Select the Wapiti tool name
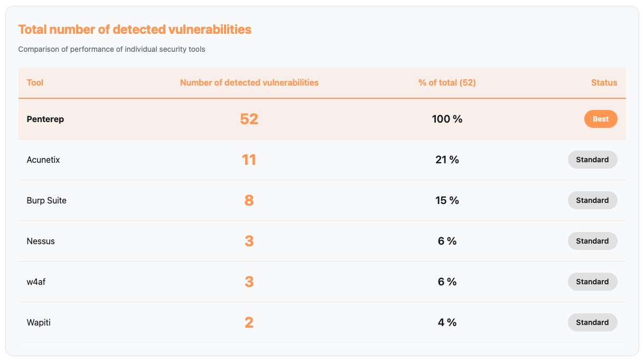The width and height of the screenshot is (644, 362). pyautogui.click(x=39, y=322)
